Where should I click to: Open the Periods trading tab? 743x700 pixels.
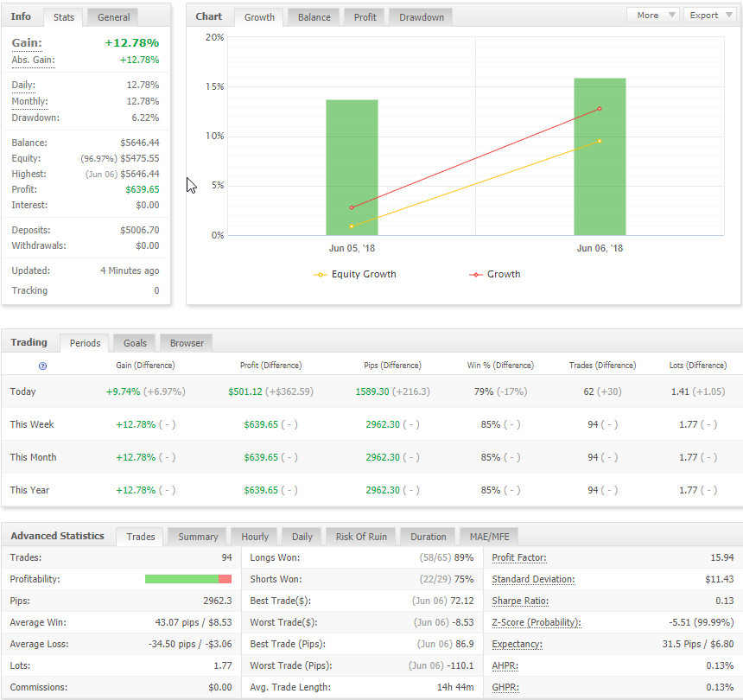click(85, 343)
